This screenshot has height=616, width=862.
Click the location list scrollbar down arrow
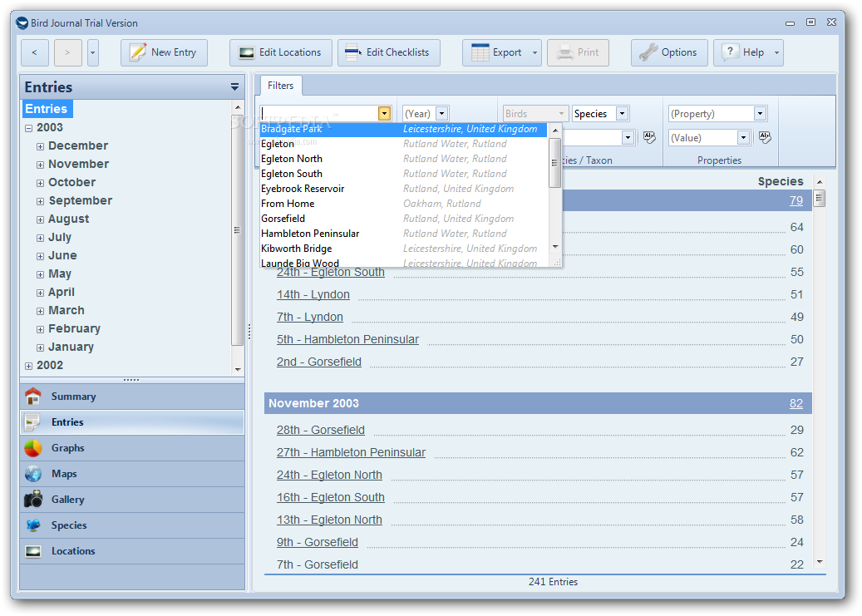click(x=555, y=247)
